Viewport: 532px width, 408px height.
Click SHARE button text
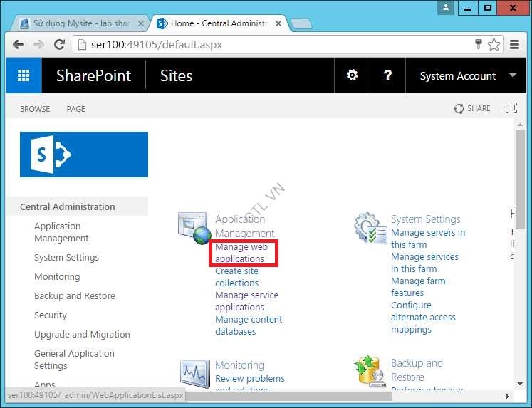point(479,108)
